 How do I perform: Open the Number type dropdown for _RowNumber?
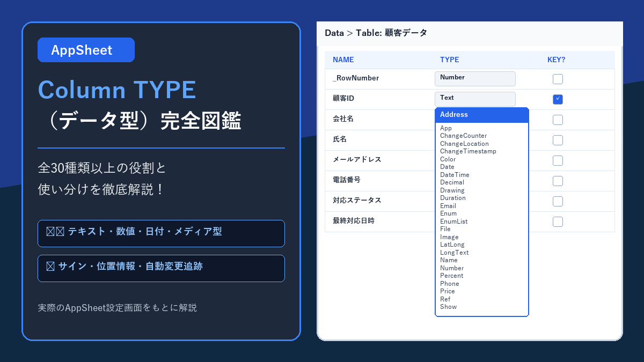[x=475, y=79]
